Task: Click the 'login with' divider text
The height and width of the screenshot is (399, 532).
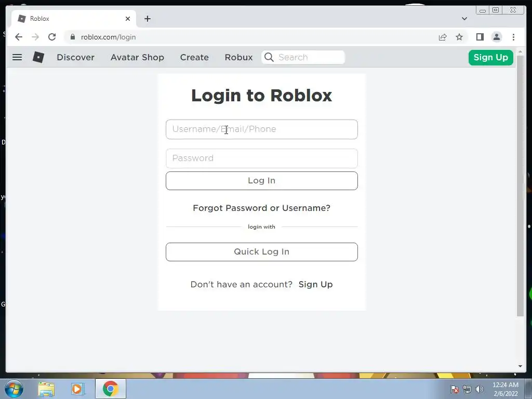Action: coord(262,227)
